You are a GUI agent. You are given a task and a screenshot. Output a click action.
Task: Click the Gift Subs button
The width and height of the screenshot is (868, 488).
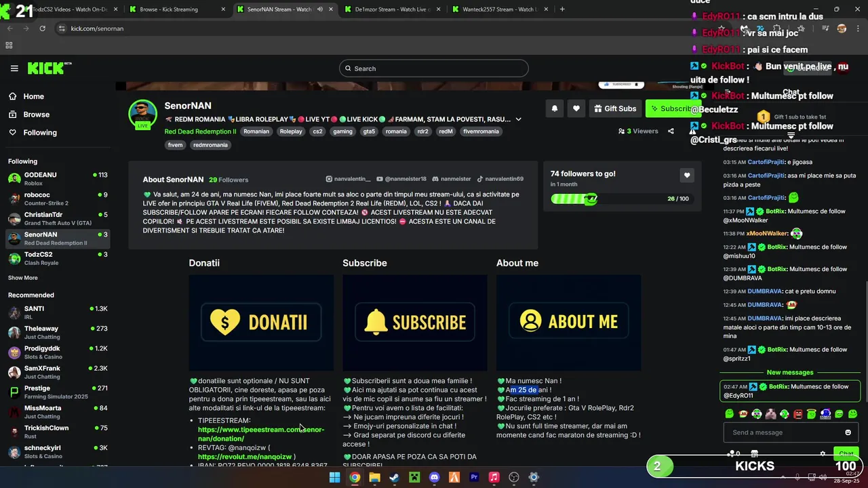615,108
